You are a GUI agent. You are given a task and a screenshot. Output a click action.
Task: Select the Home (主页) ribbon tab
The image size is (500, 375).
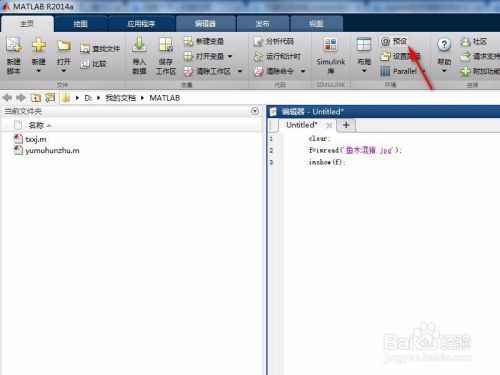tap(27, 24)
